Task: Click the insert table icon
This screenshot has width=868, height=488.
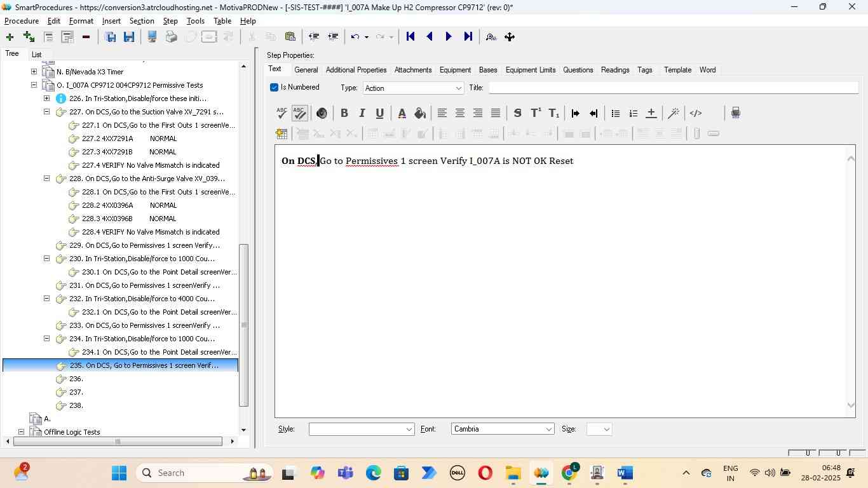Action: [281, 133]
